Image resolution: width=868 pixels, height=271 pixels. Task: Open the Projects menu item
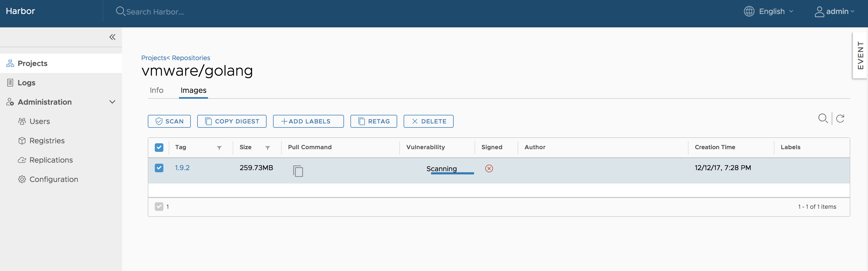[x=61, y=63]
